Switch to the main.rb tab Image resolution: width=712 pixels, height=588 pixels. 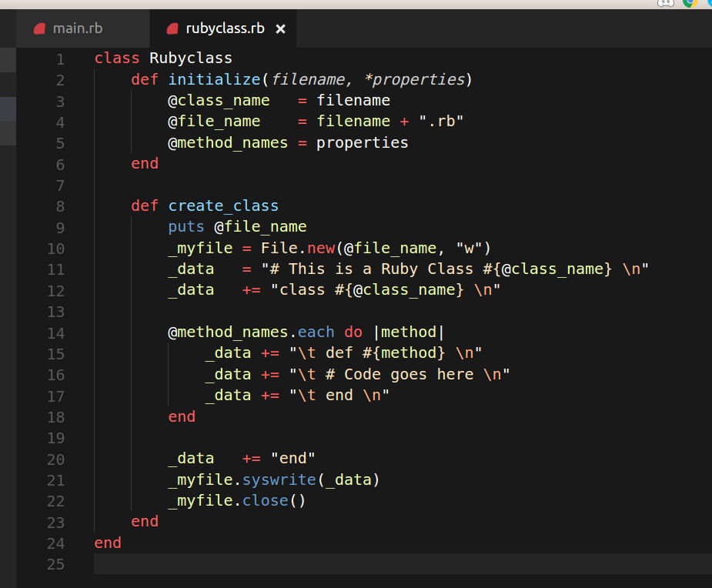[82, 28]
